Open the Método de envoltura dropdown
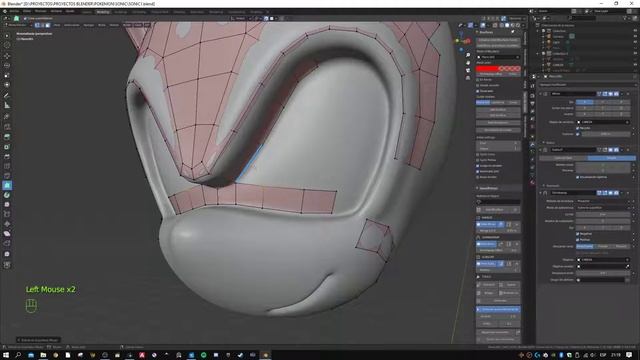The image size is (640, 360). point(603,201)
